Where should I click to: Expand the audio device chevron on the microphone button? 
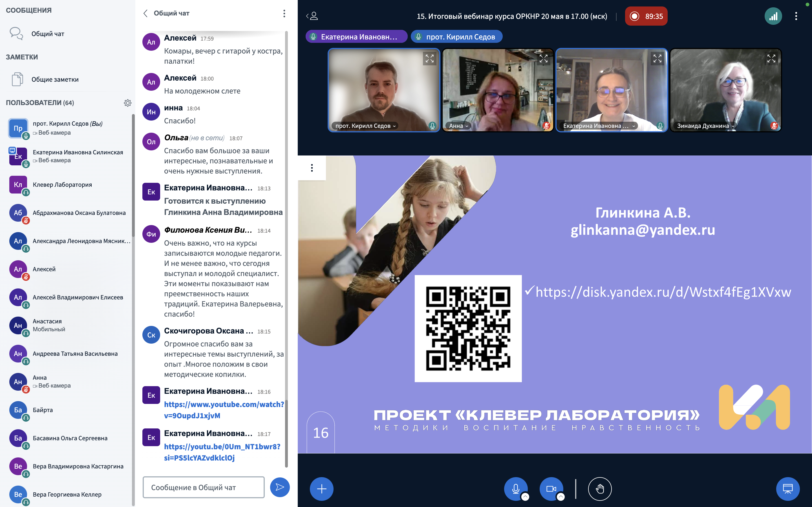(x=526, y=497)
